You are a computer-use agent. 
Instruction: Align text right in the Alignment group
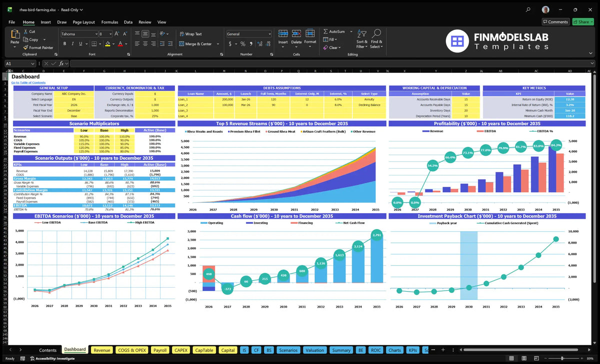[x=153, y=44]
